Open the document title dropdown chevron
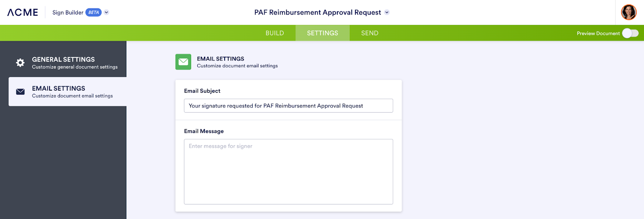Image resolution: width=644 pixels, height=219 pixels. pos(387,12)
